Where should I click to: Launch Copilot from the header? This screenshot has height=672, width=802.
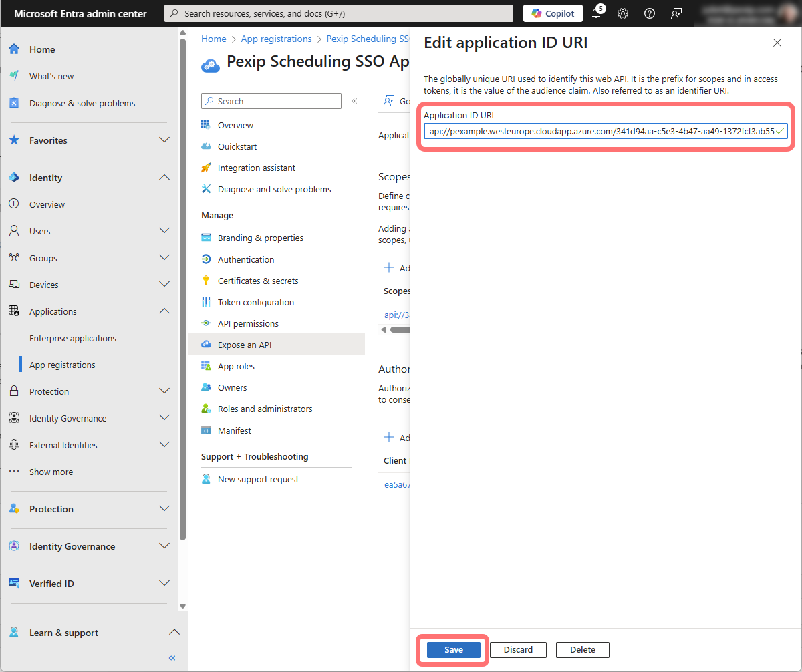(553, 13)
